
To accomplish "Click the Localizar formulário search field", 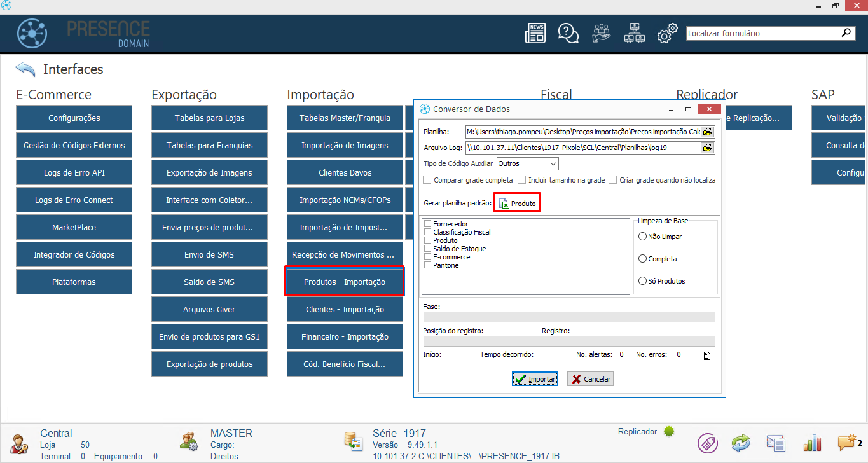I will [x=762, y=33].
